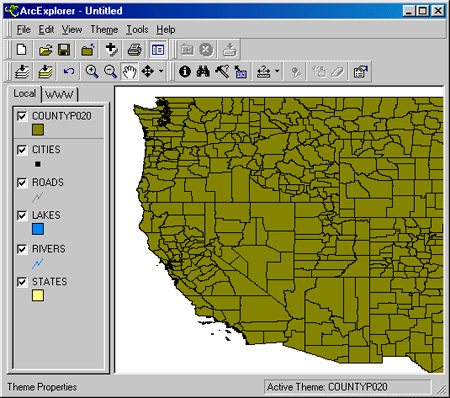Image resolution: width=450 pixels, height=398 pixels.
Task: Select the STATES theme name
Action: [x=50, y=282]
